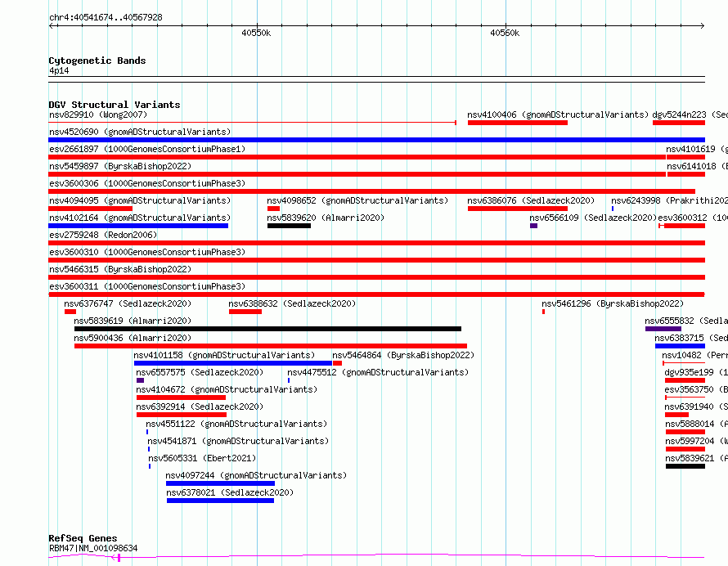Click left arrow of coordinate ruler

pos(52,26)
